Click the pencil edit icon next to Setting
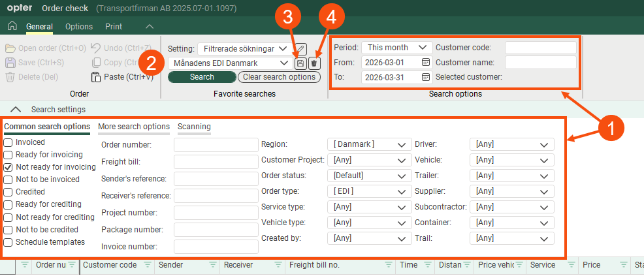The image size is (644, 280). click(300, 48)
